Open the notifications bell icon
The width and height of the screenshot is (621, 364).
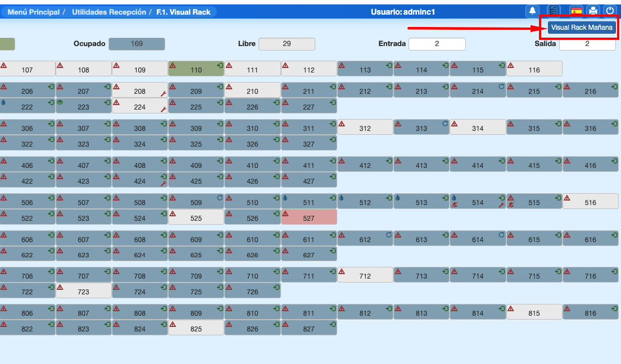[x=532, y=11]
